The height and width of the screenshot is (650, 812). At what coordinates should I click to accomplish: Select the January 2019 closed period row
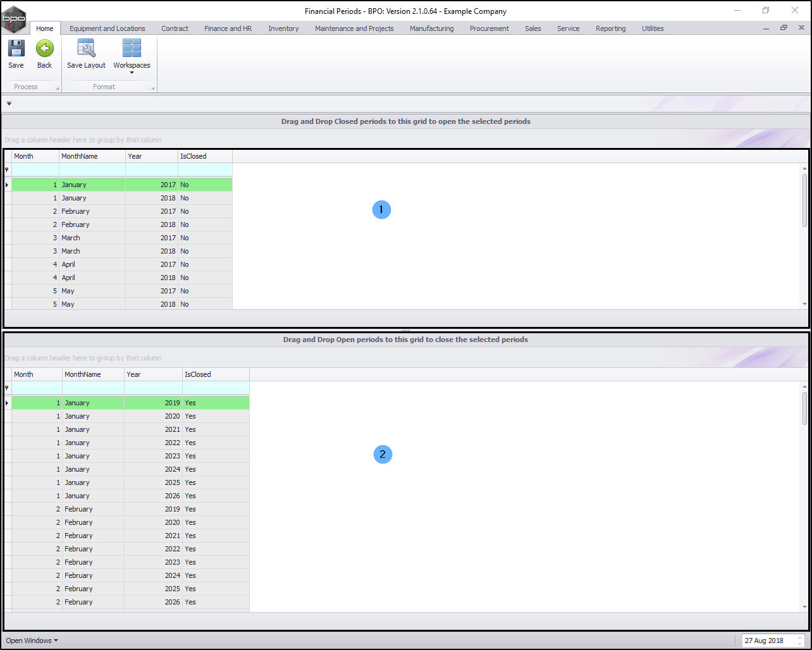tap(130, 403)
